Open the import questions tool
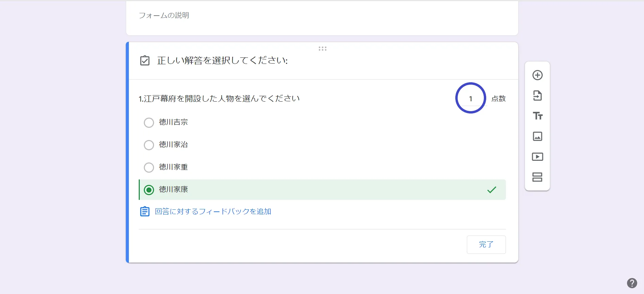Screen dimensions: 644x294 coord(537,96)
